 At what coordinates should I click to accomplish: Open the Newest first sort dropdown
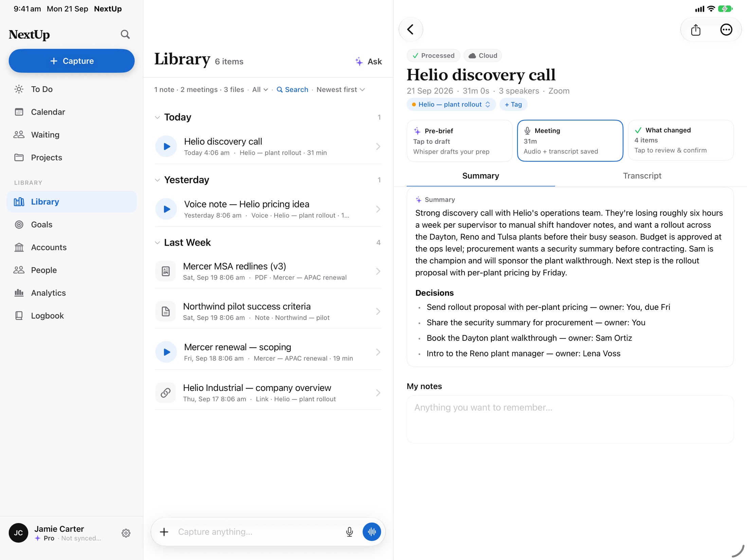[341, 90]
